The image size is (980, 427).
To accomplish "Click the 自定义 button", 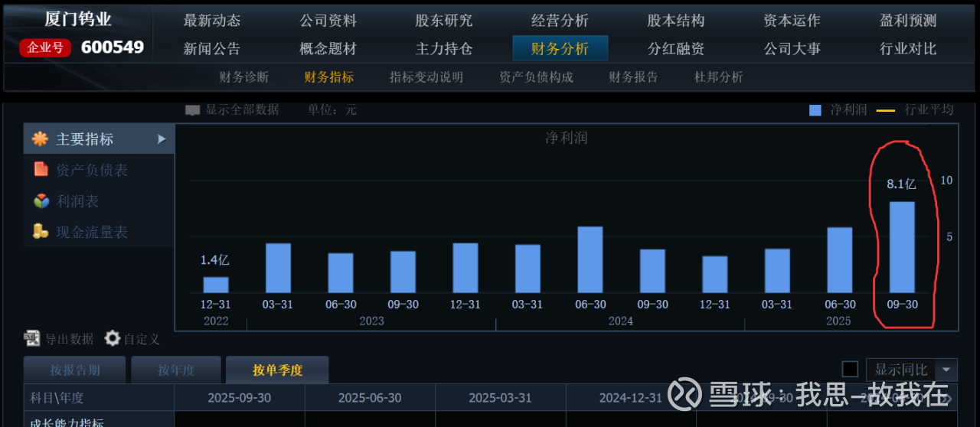I will 142,338.
